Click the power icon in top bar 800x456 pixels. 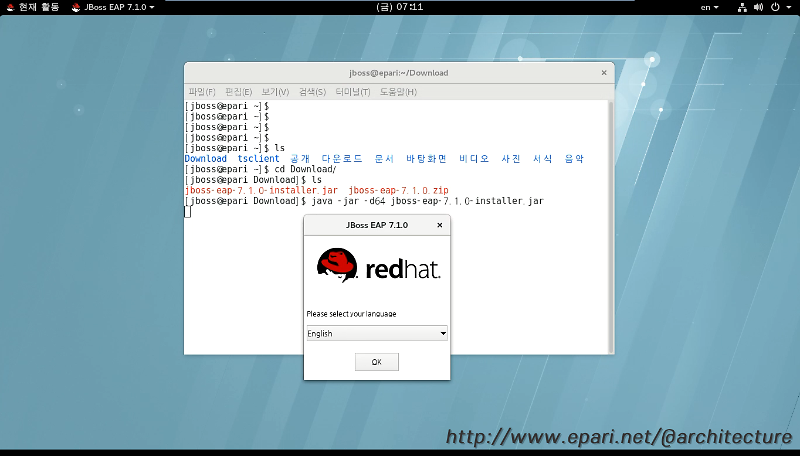[775, 7]
